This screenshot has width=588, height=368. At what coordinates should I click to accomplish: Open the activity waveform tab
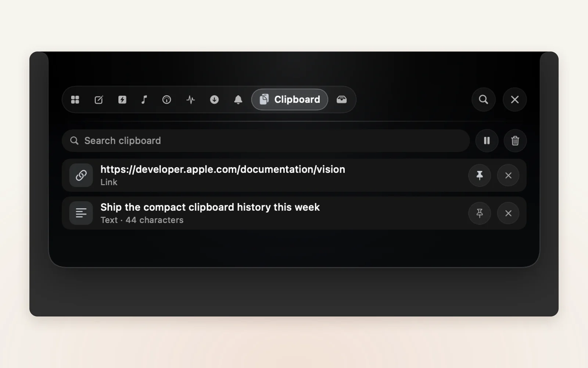coord(191,100)
